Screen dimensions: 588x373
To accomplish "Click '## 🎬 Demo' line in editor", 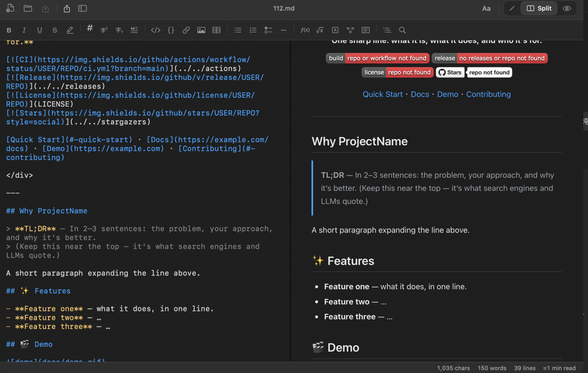I will 29,344.
